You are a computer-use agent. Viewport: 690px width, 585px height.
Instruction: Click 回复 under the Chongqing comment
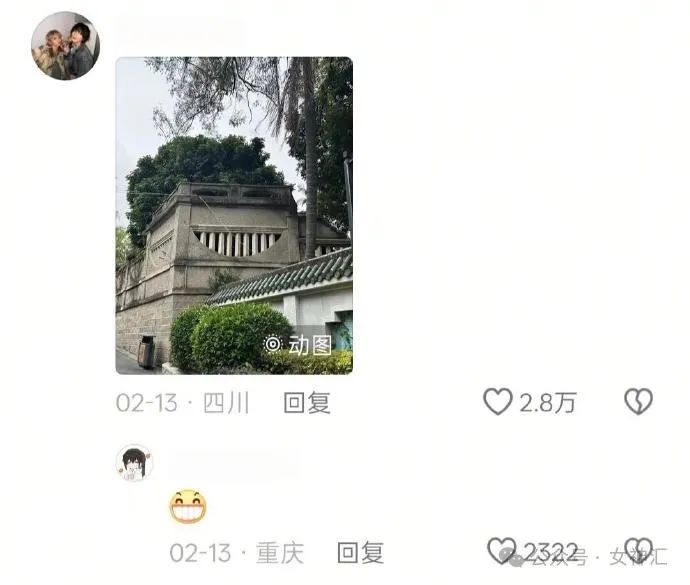click(x=360, y=553)
